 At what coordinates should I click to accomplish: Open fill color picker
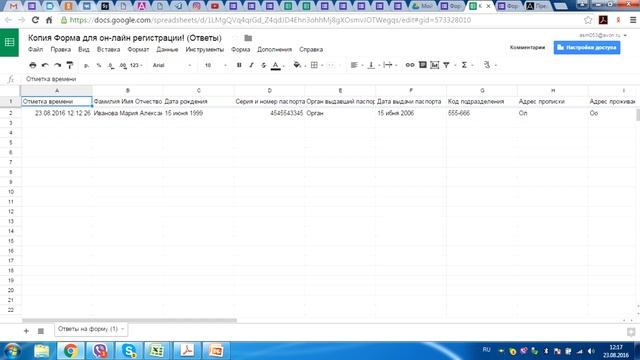tap(297, 65)
